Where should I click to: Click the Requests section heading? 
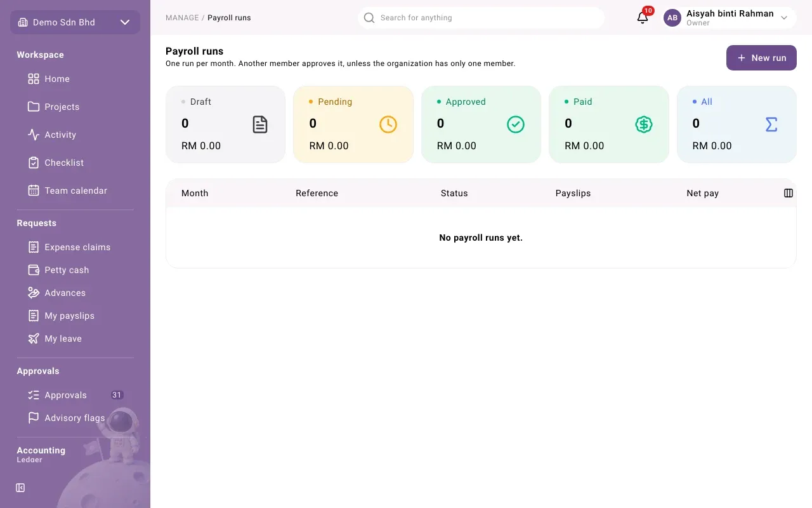[36, 223]
